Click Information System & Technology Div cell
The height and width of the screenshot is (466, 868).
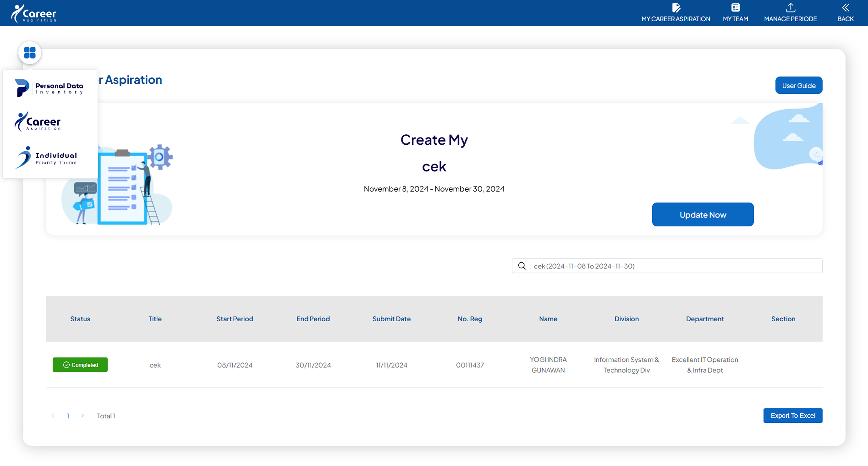626,365
